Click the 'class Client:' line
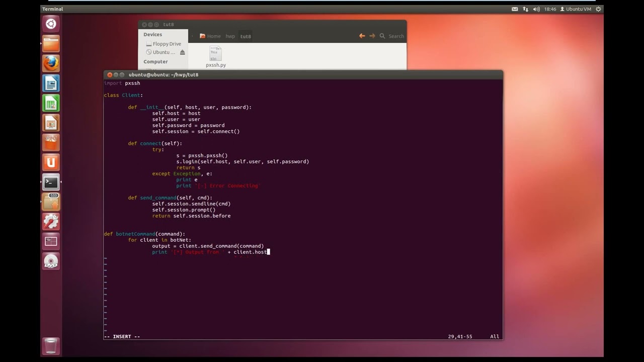 pos(123,95)
